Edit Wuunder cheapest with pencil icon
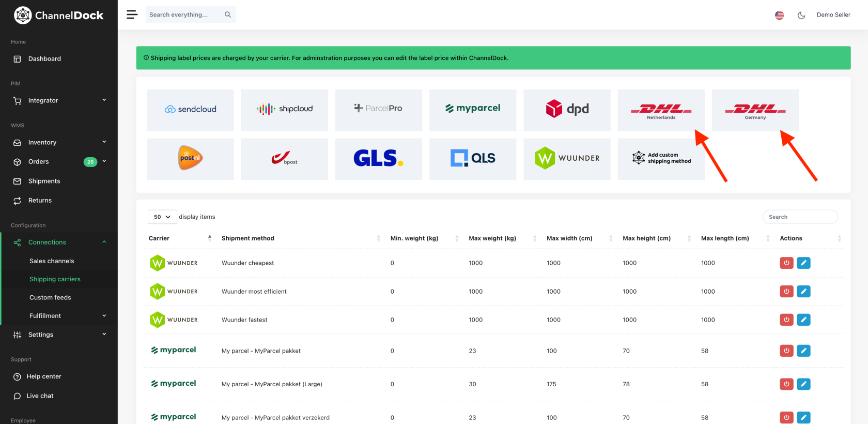 [803, 263]
